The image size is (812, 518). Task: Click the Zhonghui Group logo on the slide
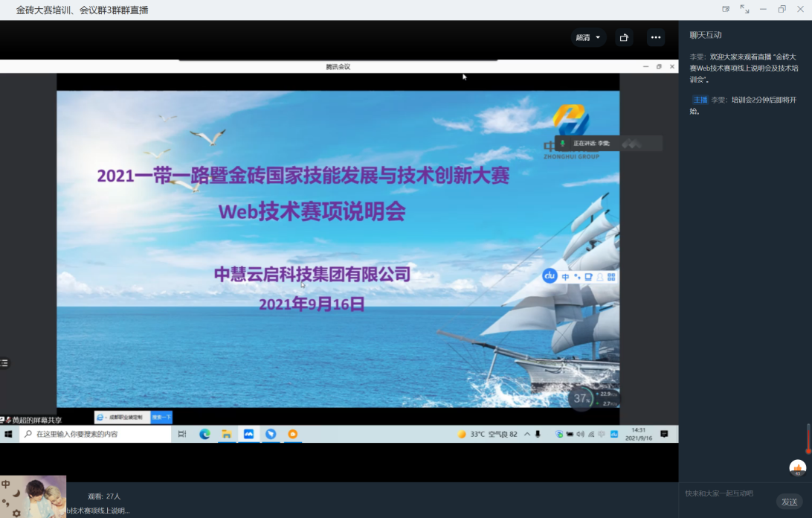pyautogui.click(x=571, y=131)
